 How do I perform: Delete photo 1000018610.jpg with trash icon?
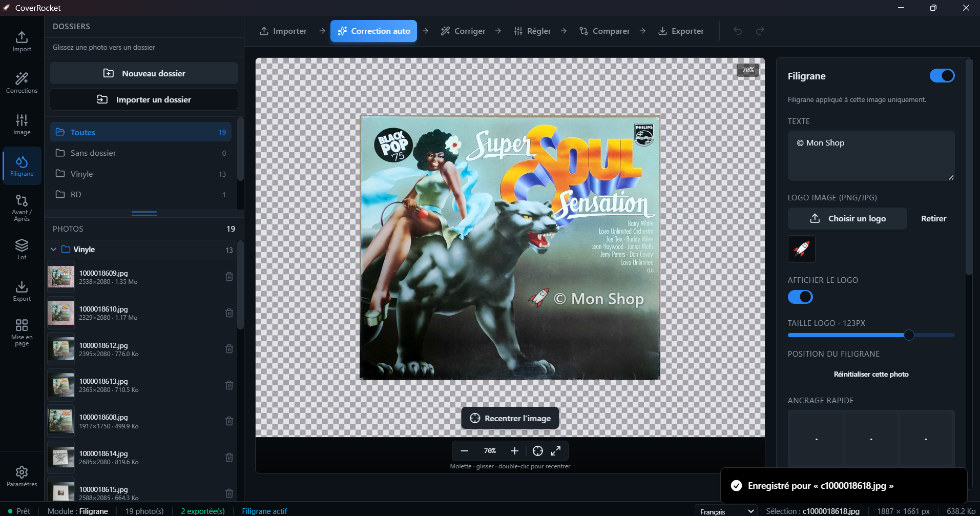tap(229, 313)
